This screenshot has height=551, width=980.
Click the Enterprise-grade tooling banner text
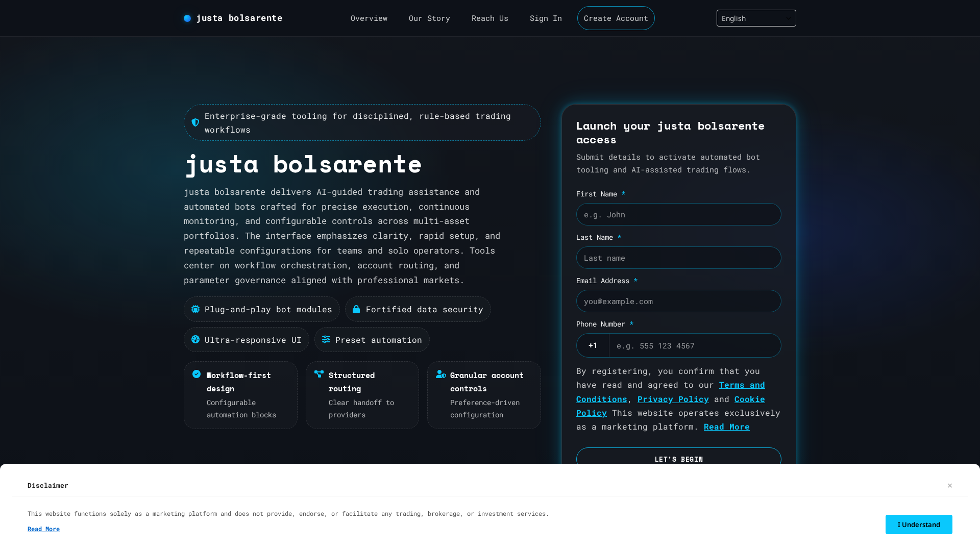[x=358, y=122]
